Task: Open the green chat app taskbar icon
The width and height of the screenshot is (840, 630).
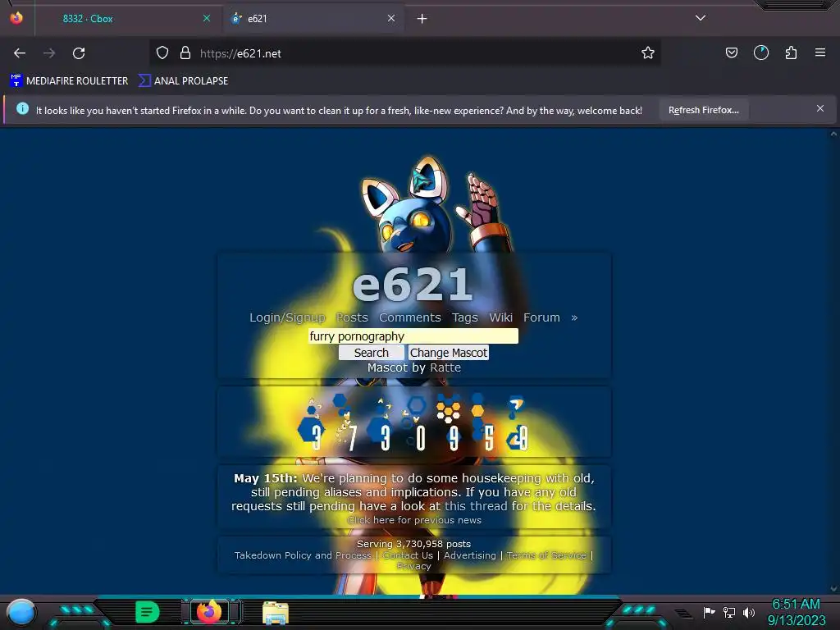Action: pyautogui.click(x=148, y=612)
